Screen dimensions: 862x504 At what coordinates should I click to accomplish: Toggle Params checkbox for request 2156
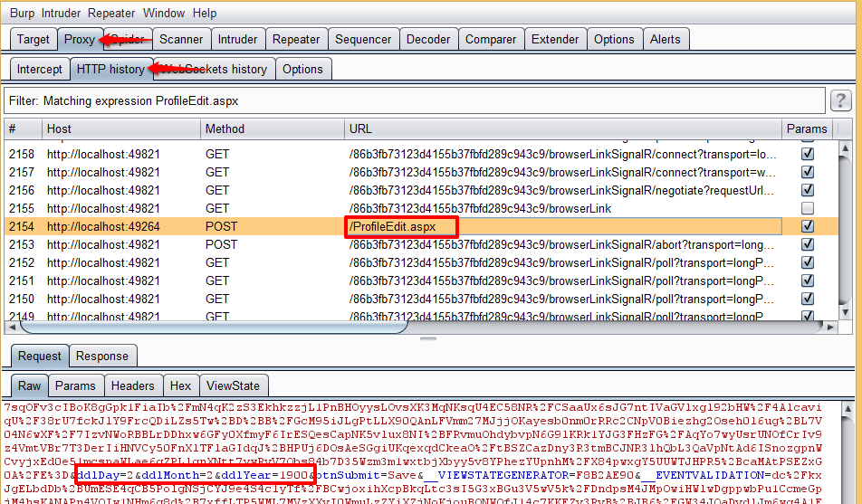pos(808,190)
